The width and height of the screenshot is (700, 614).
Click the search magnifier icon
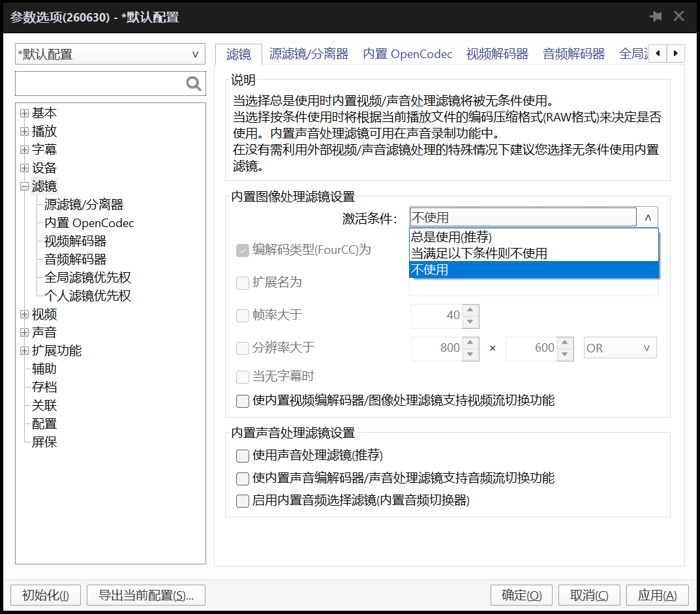[194, 84]
